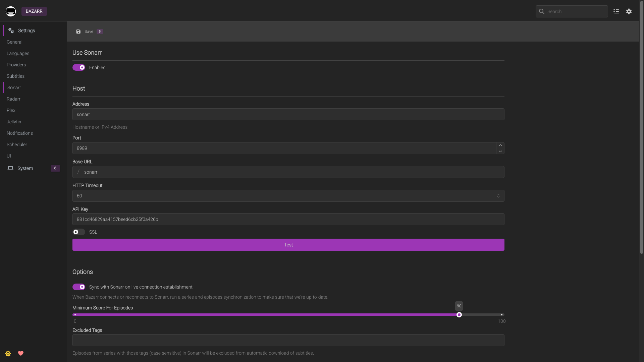Open the gear settings icon in the header
The image size is (644, 362).
tap(629, 11)
